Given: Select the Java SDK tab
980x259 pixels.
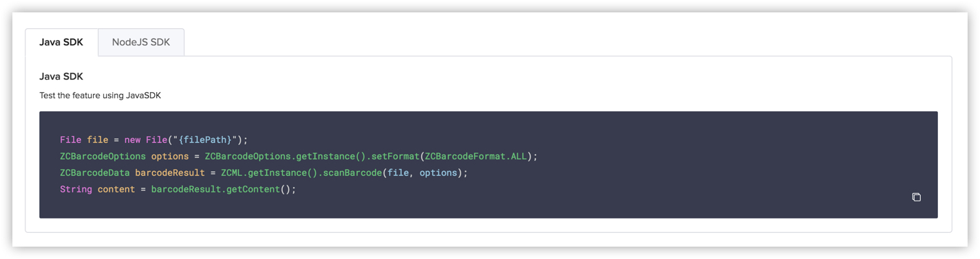Looking at the screenshot, I should coord(61,42).
